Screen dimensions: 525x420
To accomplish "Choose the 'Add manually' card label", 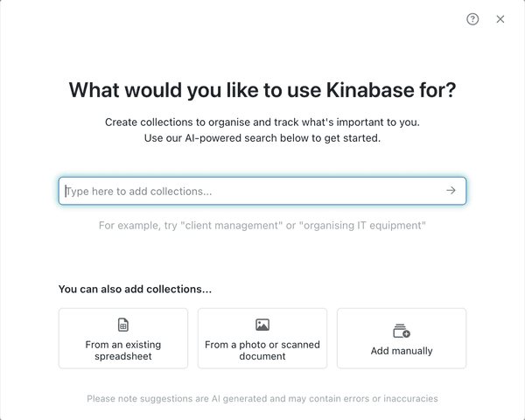I will click(402, 351).
